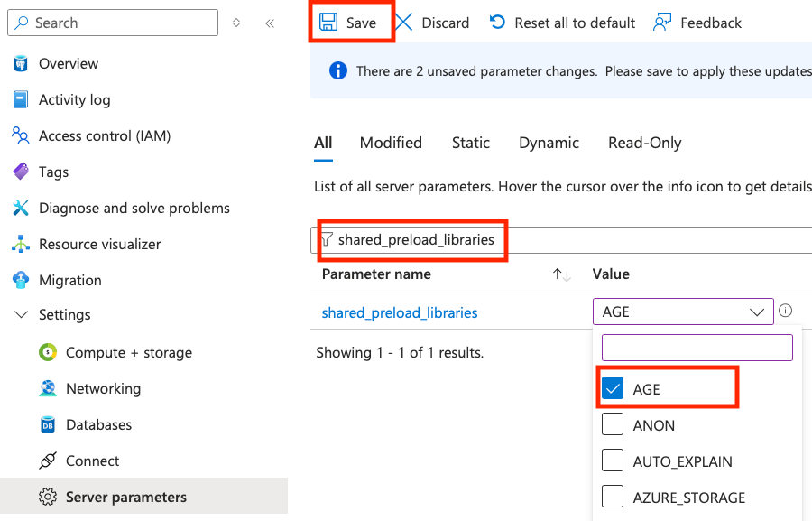Collapse the Settings section chevron
This screenshot has height=521, width=812.
[22, 314]
